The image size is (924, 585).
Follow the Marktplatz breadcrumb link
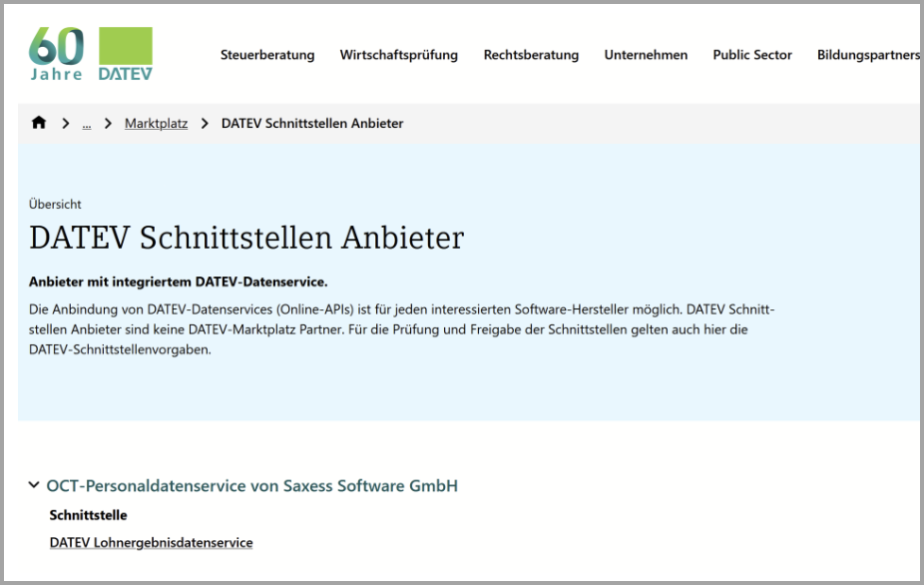156,123
